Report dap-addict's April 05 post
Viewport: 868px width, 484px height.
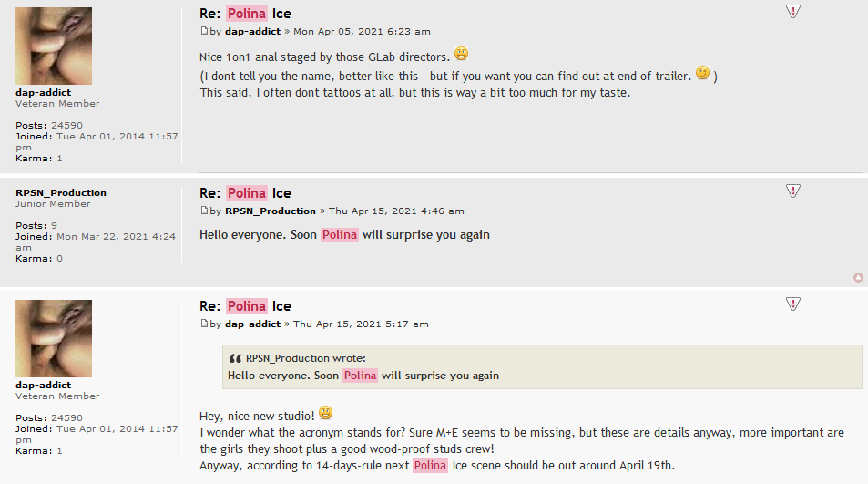(792, 11)
